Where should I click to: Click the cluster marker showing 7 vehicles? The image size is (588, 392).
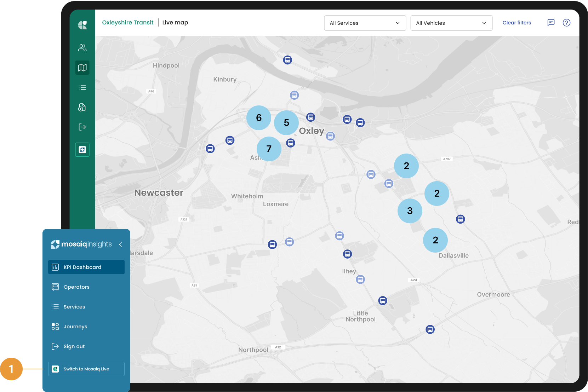pyautogui.click(x=269, y=149)
